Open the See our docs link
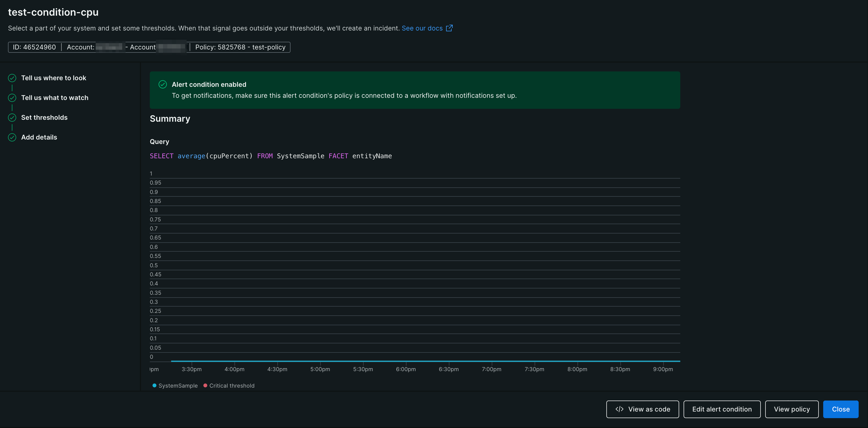This screenshot has height=428, width=868. point(422,28)
